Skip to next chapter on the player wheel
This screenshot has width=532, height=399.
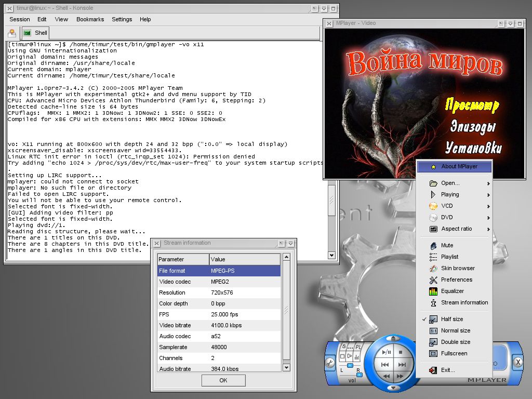point(402,365)
